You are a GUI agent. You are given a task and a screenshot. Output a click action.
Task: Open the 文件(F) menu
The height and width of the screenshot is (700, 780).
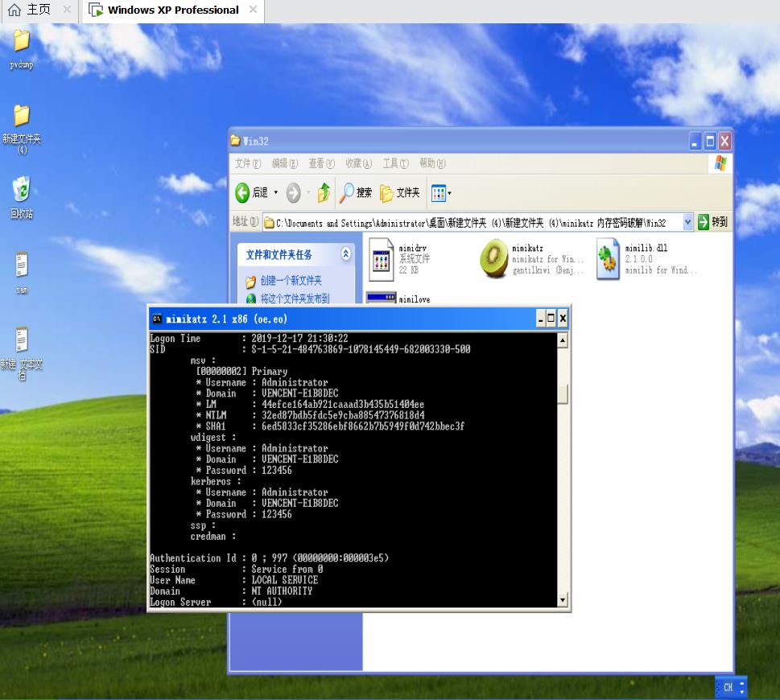248,163
